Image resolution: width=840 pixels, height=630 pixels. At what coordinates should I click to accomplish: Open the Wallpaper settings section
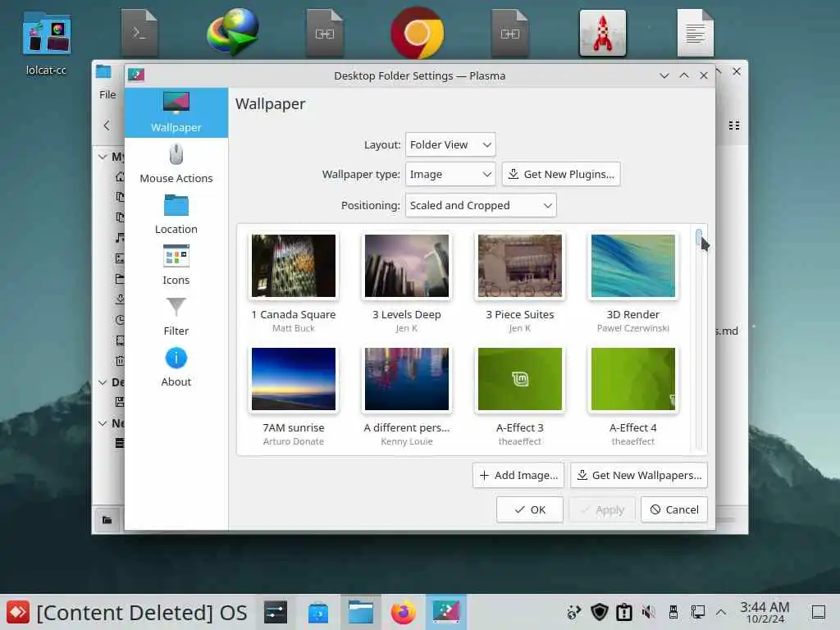click(176, 112)
